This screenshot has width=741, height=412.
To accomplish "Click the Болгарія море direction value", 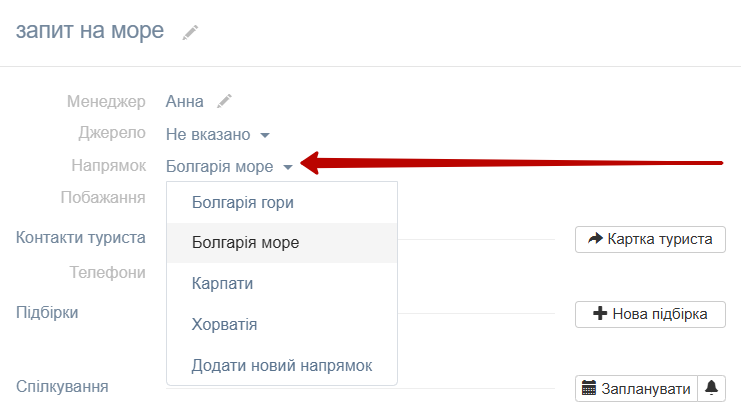I will (219, 167).
